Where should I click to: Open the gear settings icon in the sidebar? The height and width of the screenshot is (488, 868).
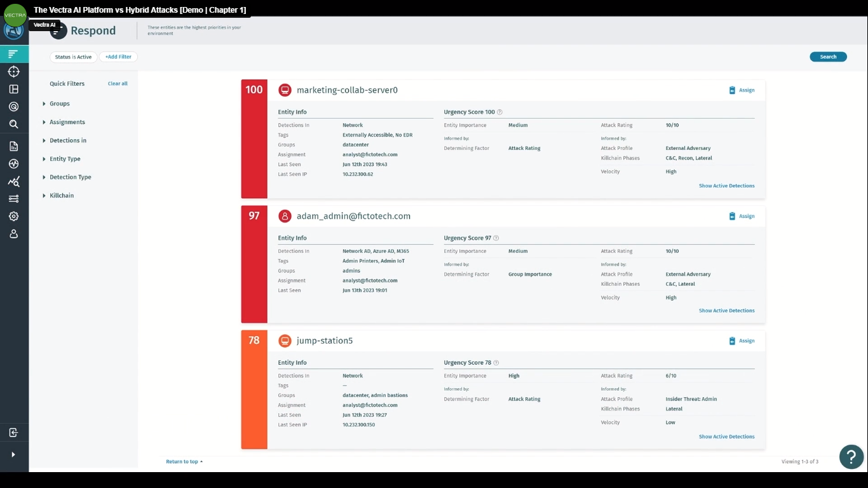click(14, 217)
